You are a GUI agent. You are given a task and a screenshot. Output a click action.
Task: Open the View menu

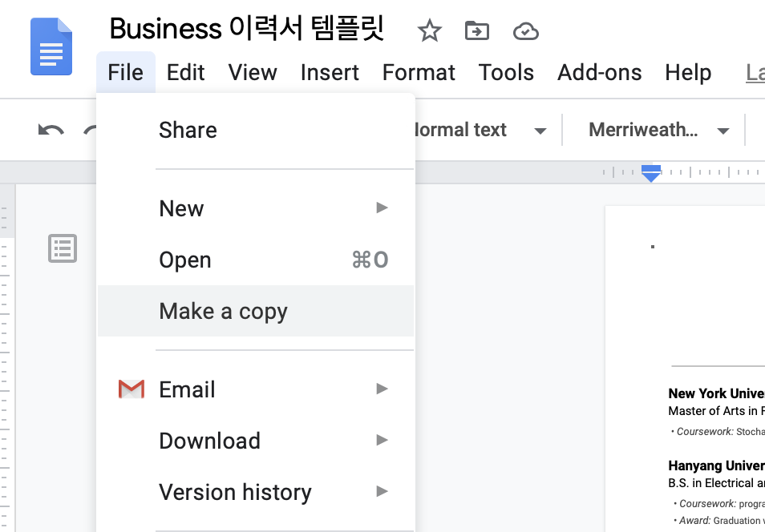click(x=253, y=73)
